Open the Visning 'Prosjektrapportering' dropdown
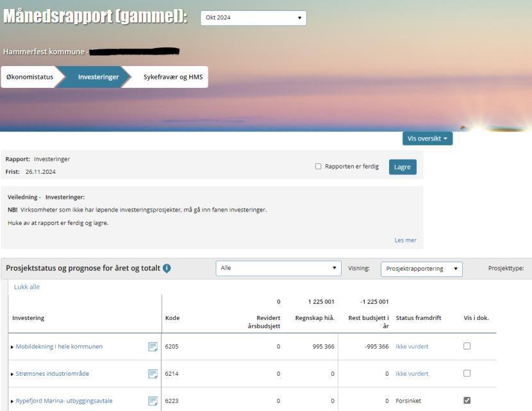Viewport: 532px width, 411px height. 422,269
